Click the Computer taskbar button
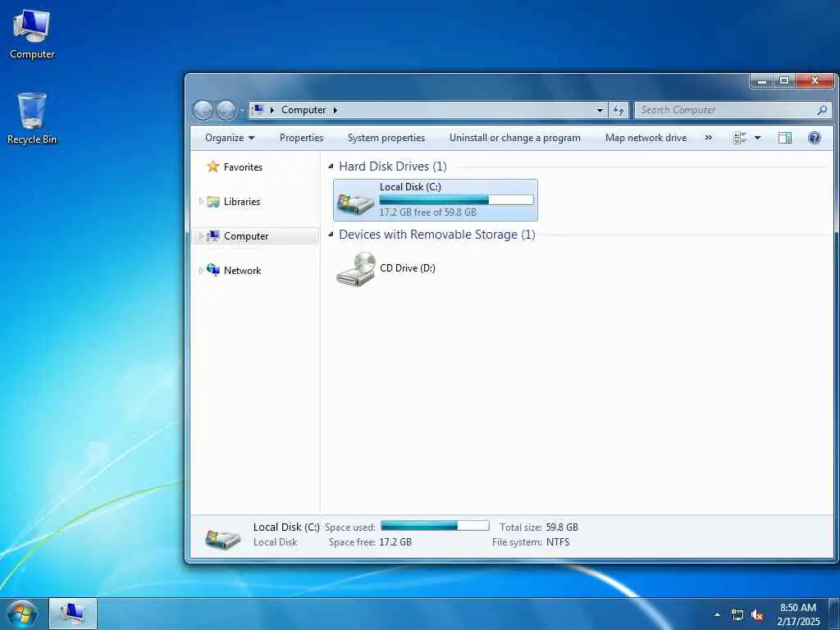The width and height of the screenshot is (840, 630). [73, 614]
